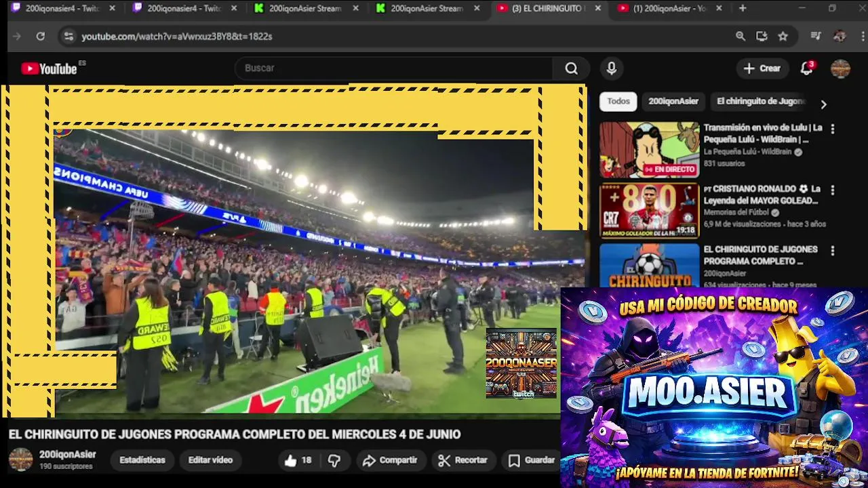
Task: Open the Chrome profile avatar
Action: point(840,37)
